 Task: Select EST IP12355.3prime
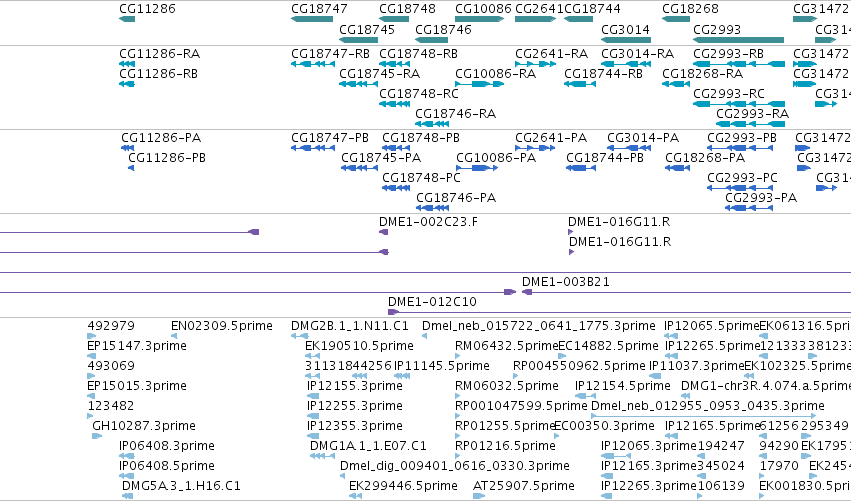click(x=355, y=427)
